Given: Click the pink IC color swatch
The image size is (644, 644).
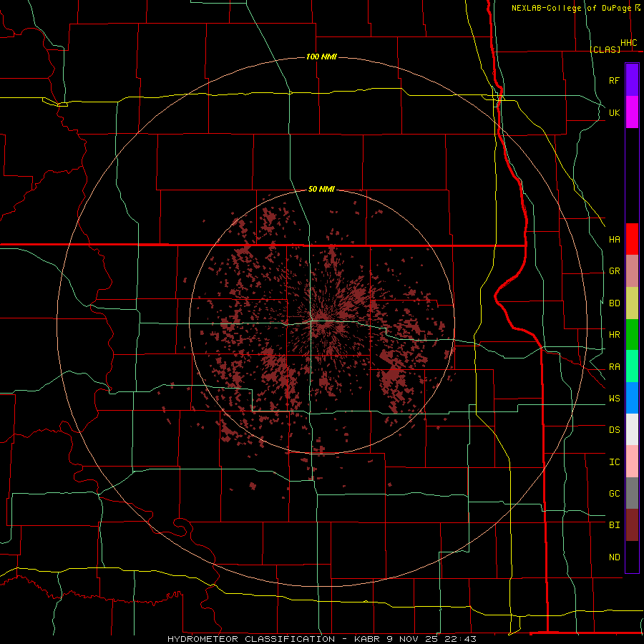Looking at the screenshot, I should click(x=632, y=462).
